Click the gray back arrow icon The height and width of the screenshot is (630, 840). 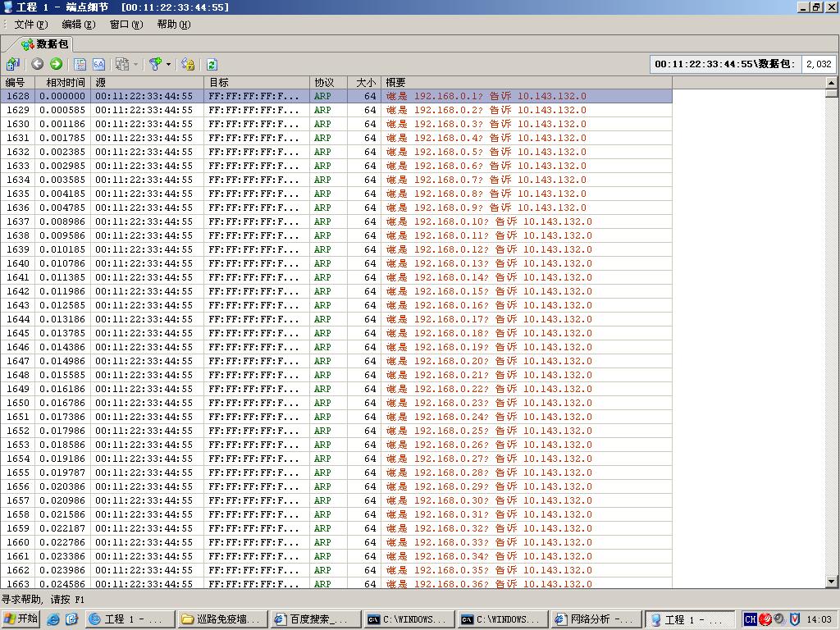coord(38,64)
